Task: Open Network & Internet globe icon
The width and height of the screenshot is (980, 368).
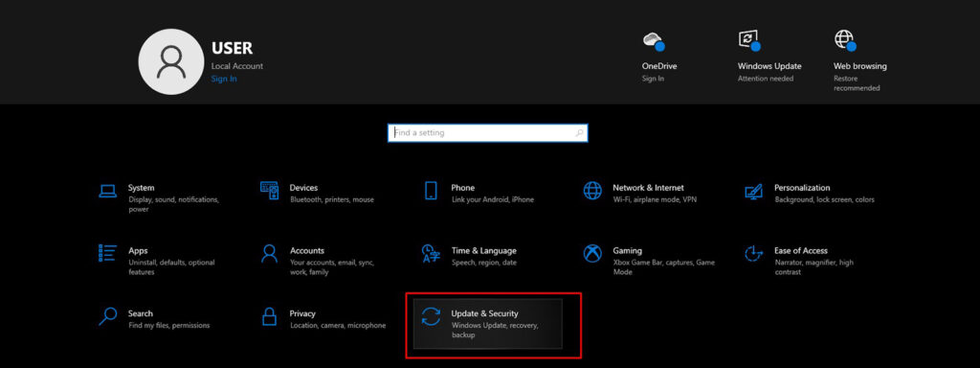Action: tap(592, 191)
